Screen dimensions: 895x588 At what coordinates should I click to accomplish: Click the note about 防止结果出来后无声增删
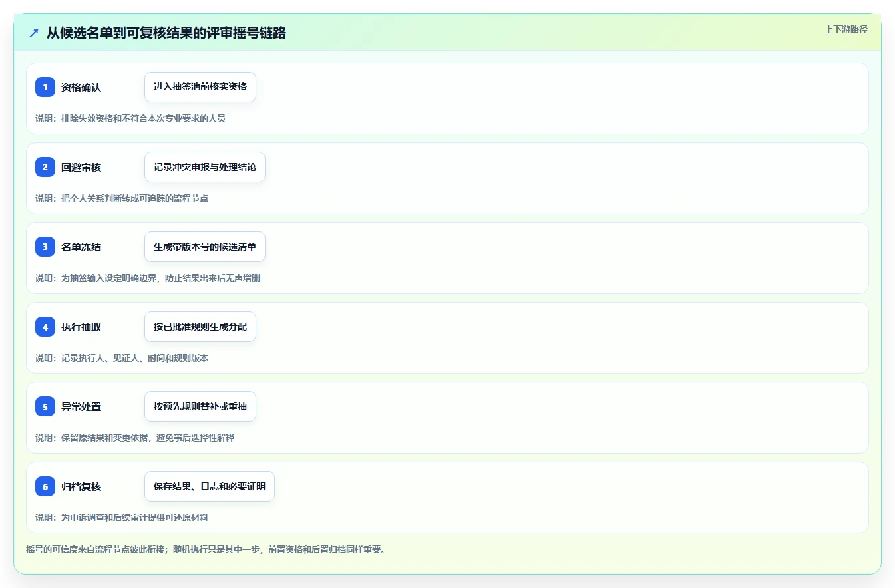coord(148,278)
